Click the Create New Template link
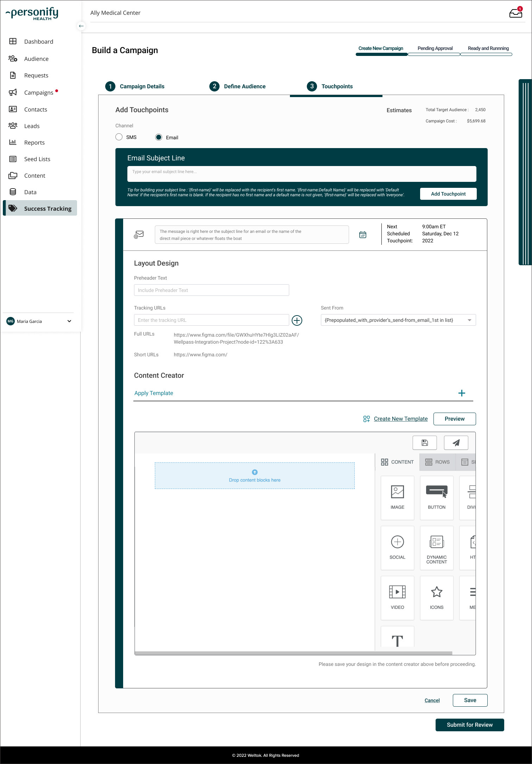 (400, 419)
